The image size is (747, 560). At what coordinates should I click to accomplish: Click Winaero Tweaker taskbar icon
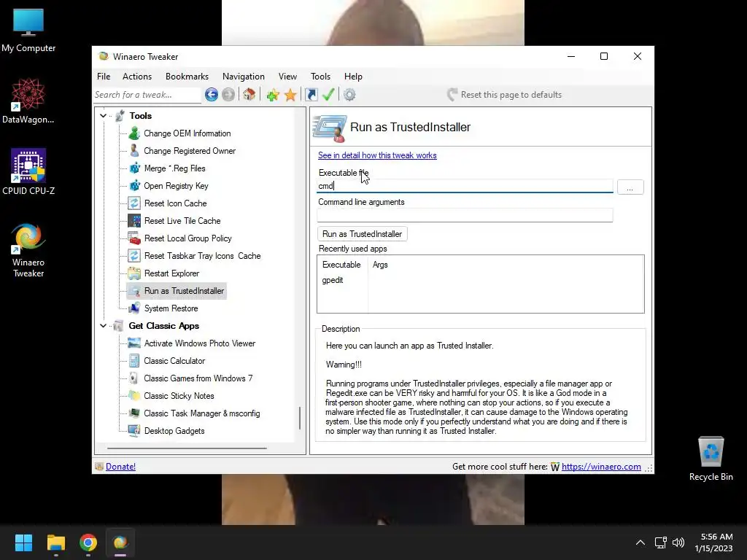(x=120, y=542)
